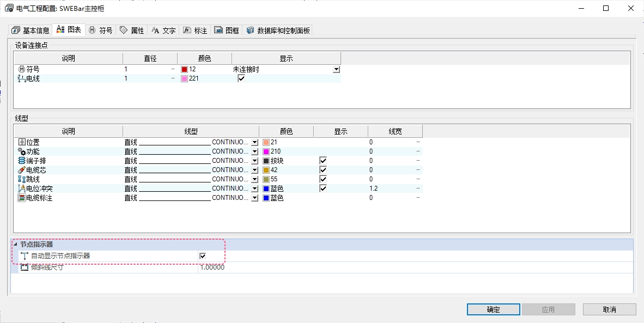Screen dimensions: 644x323
Task: Uncheck 自动显示节点指示器 checkbox
Action: pyautogui.click(x=203, y=256)
